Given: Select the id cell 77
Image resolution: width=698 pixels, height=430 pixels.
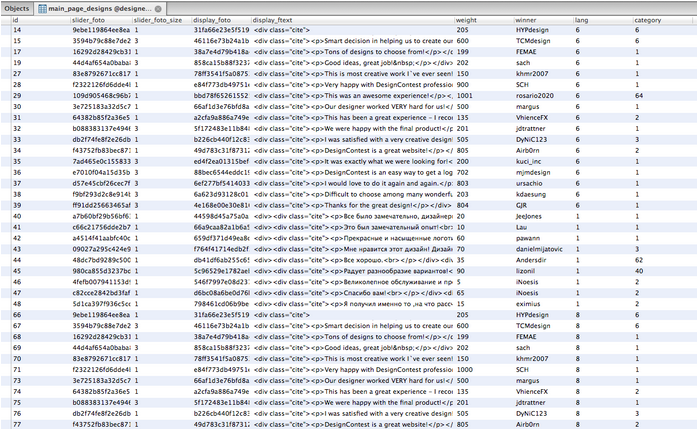Looking at the screenshot, I should tap(17, 424).
